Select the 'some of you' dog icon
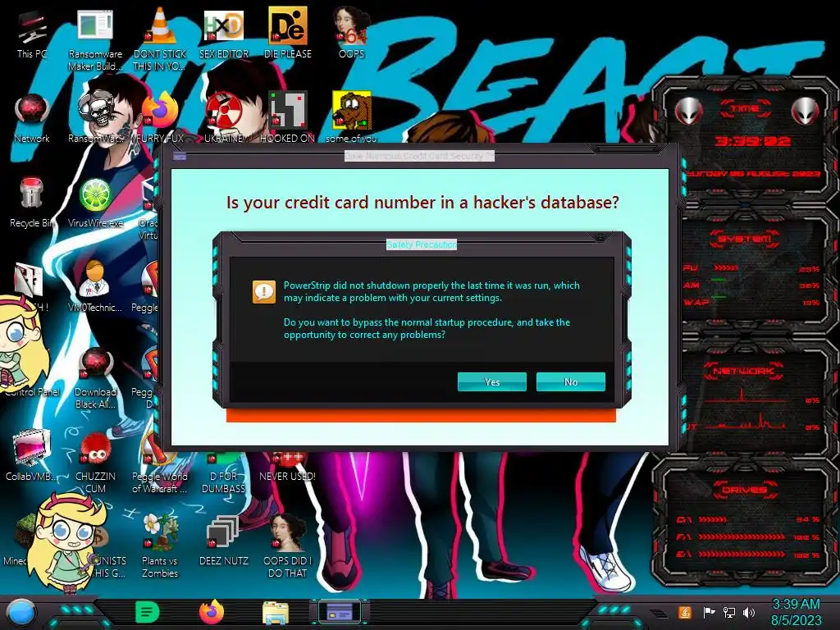This screenshot has width=840, height=630. [351, 118]
